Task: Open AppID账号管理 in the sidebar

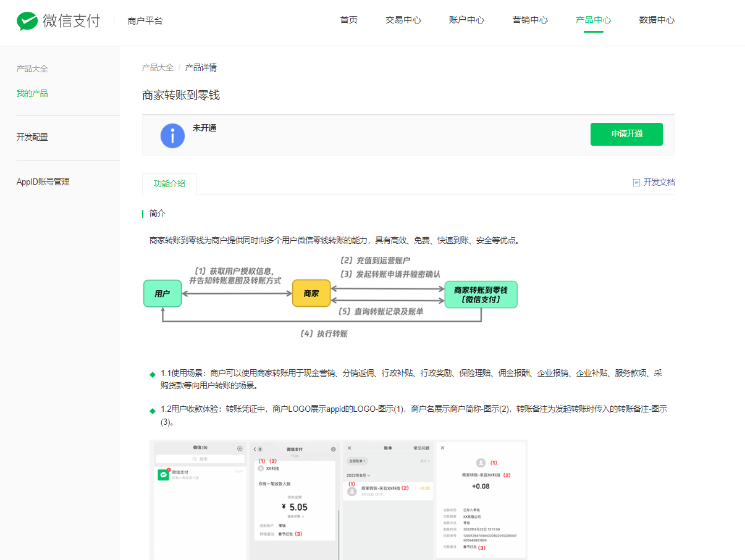Action: (x=43, y=182)
